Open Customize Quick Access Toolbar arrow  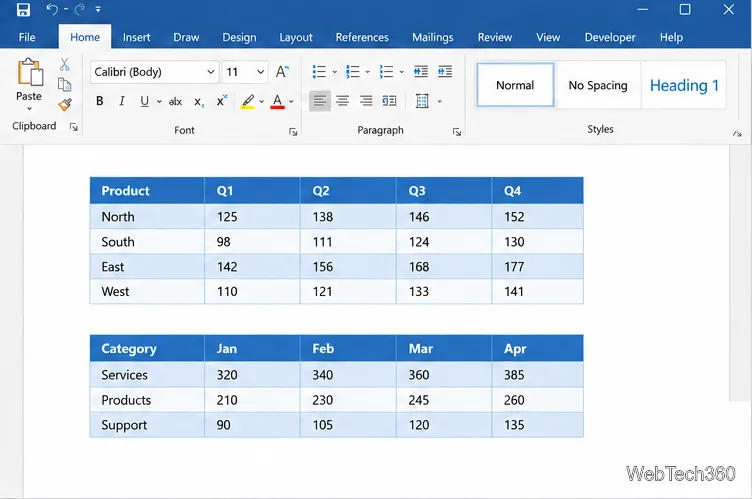[98, 9]
